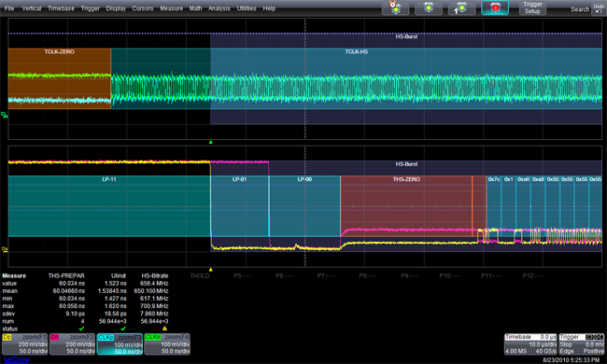The height and width of the screenshot is (364, 607).
Task: Click the THS-PREPAR value 60.034 ns
Action: [72, 284]
